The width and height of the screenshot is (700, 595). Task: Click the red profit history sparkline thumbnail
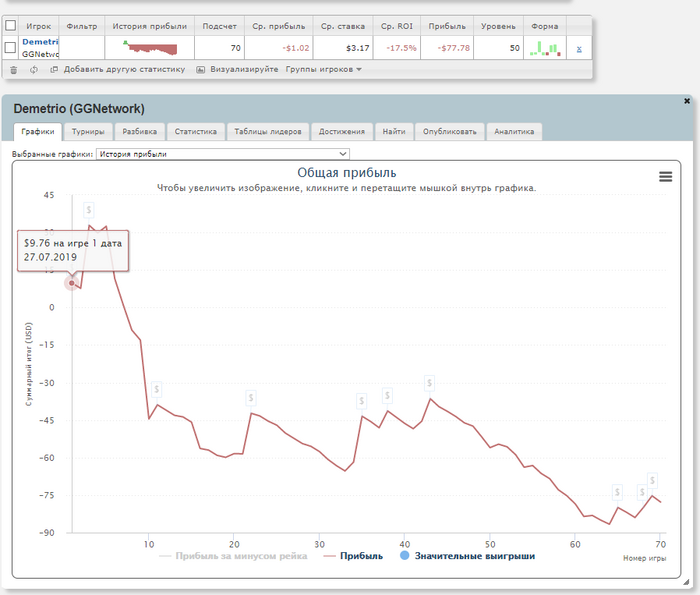[x=150, y=47]
